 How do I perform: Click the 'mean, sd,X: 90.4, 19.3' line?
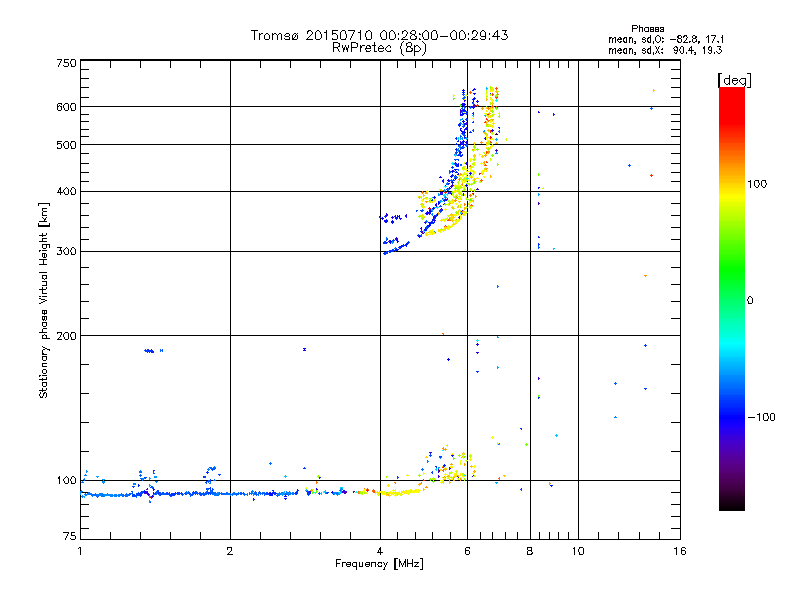665,51
